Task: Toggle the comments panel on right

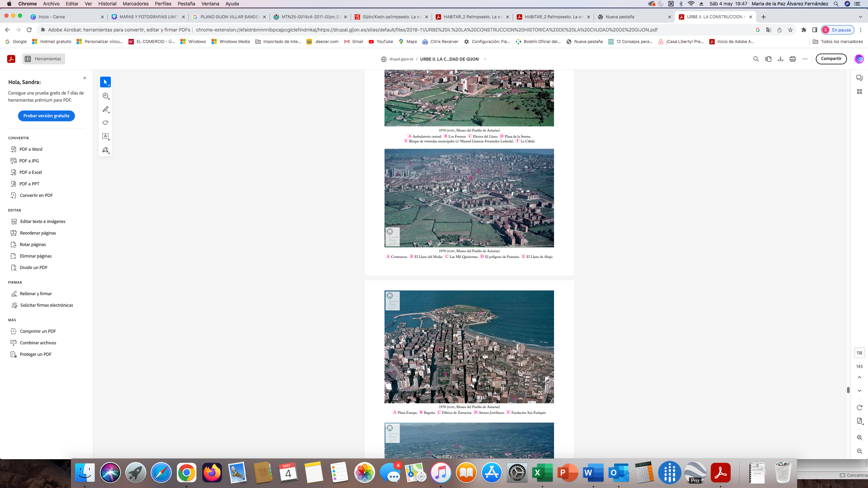Action: click(859, 78)
